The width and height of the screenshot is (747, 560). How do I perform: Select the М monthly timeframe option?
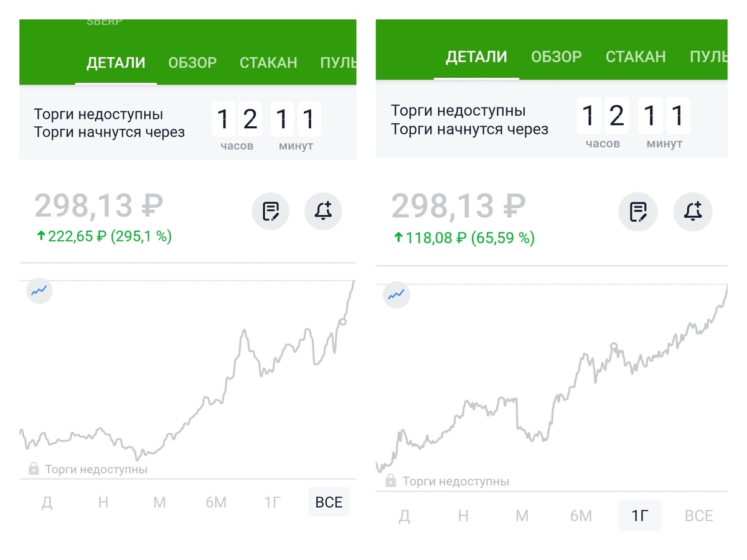(x=159, y=502)
